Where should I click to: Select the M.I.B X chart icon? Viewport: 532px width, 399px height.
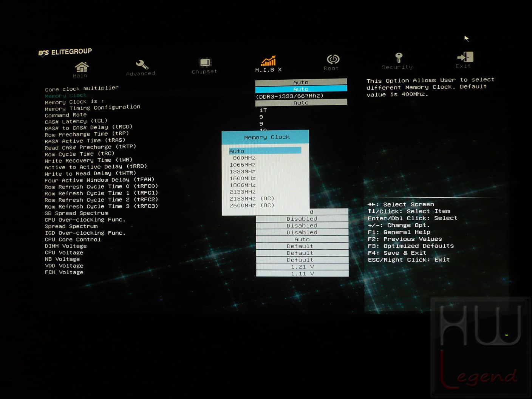[268, 61]
